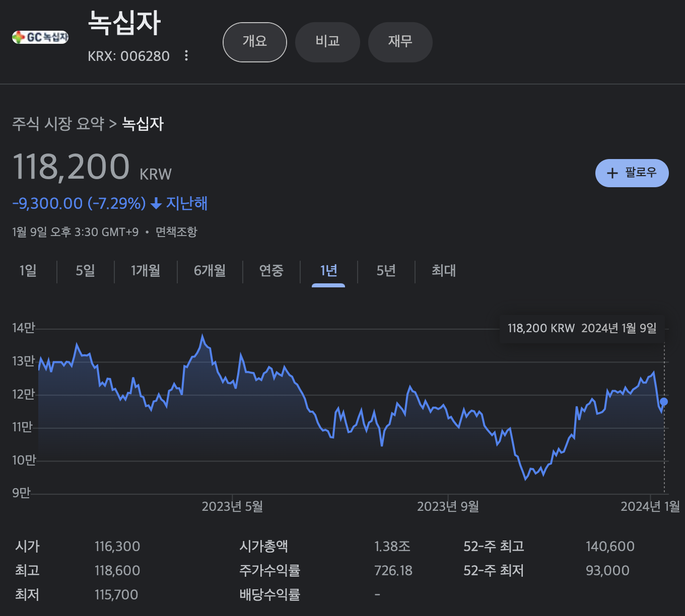This screenshot has height=616, width=685.
Task: Click the 9만 y-axis label
Action: pos(22,493)
